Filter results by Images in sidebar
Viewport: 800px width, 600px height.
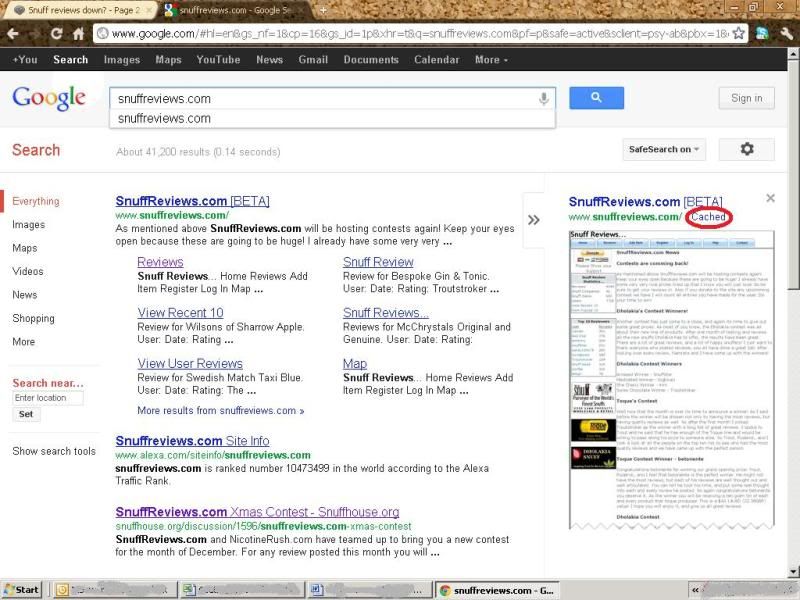pyautogui.click(x=29, y=224)
